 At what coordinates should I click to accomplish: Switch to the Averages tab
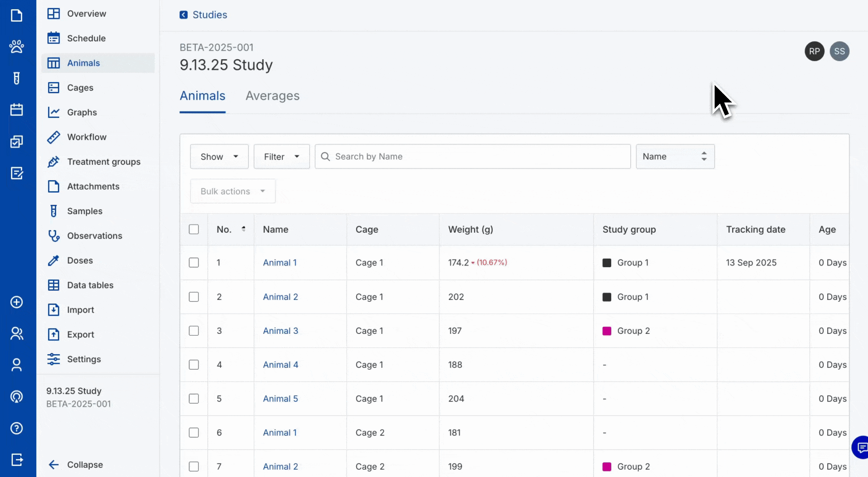(272, 96)
